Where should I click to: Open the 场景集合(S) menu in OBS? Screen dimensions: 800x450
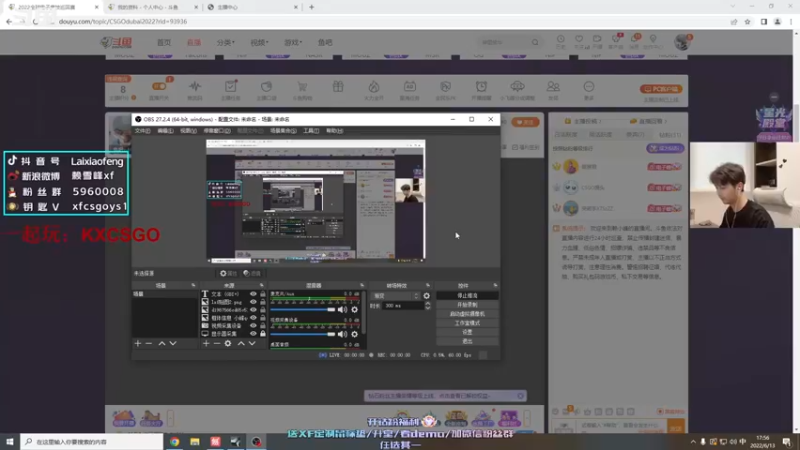(283, 131)
